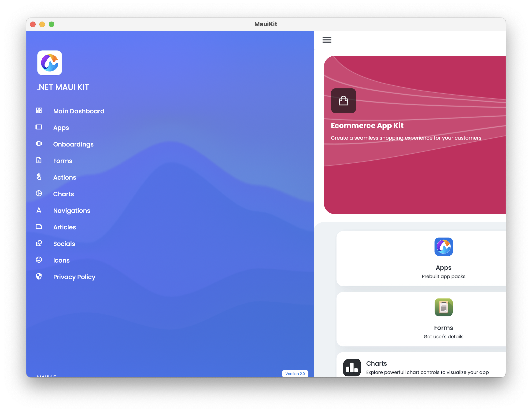The image size is (532, 412).
Task: Select the Onboardings panel icon
Action: point(39,144)
